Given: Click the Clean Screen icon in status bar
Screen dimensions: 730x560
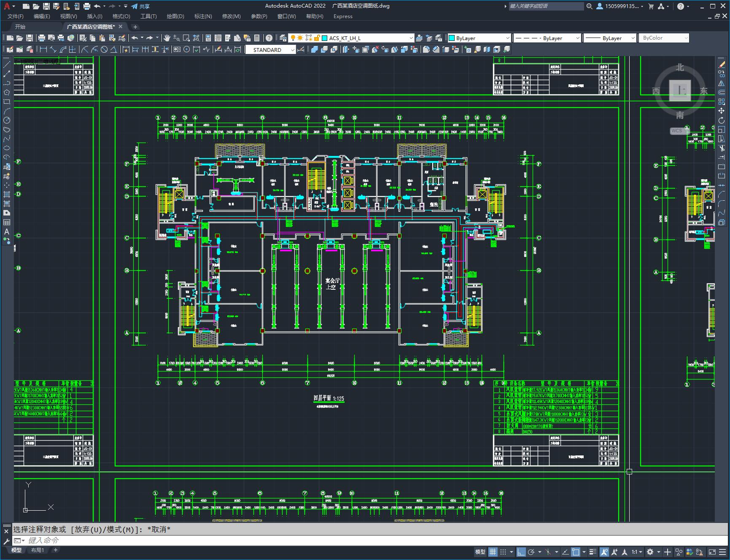Looking at the screenshot, I should click(x=712, y=552).
